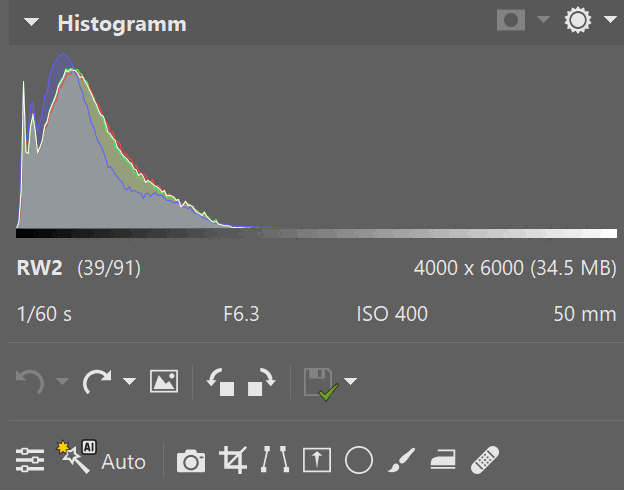
Task: Click the 50 mm focal length value
Action: click(x=585, y=314)
